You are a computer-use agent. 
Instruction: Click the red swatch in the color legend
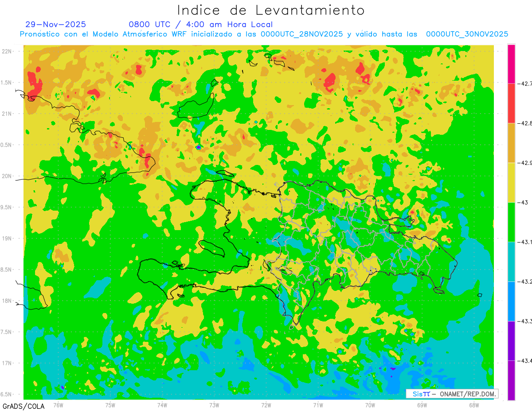pyautogui.click(x=511, y=103)
